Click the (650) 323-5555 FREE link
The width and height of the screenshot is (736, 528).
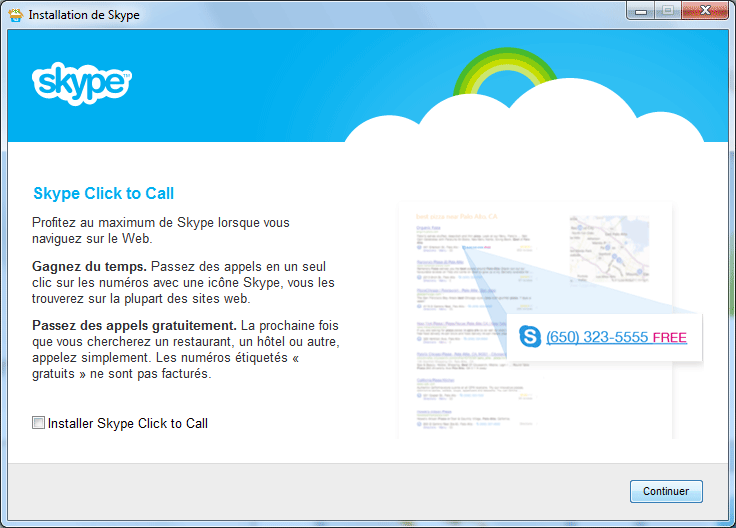tap(616, 337)
